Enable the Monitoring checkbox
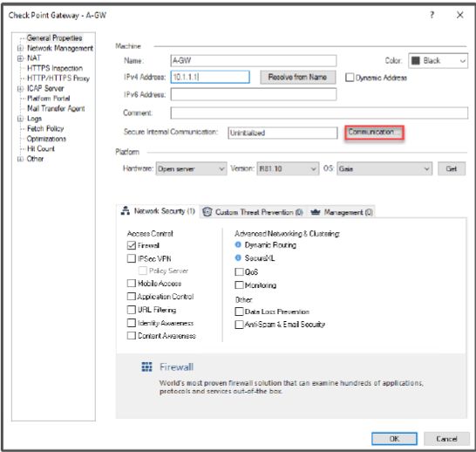 tap(239, 285)
